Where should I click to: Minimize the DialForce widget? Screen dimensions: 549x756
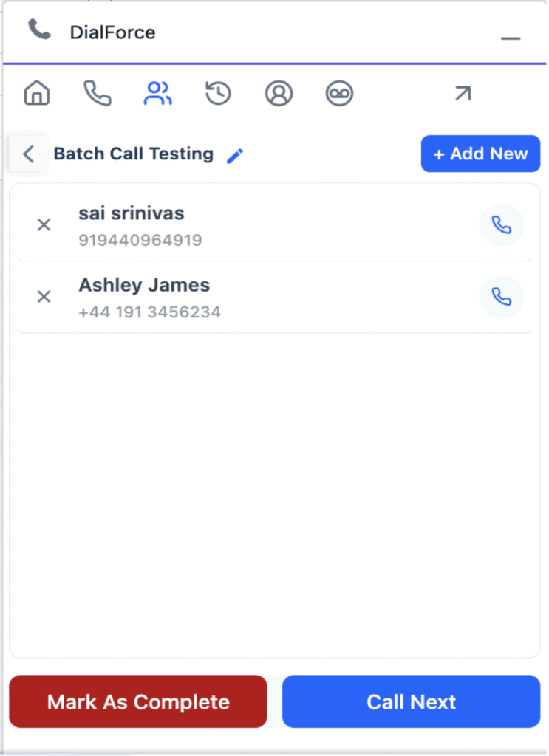(x=511, y=38)
